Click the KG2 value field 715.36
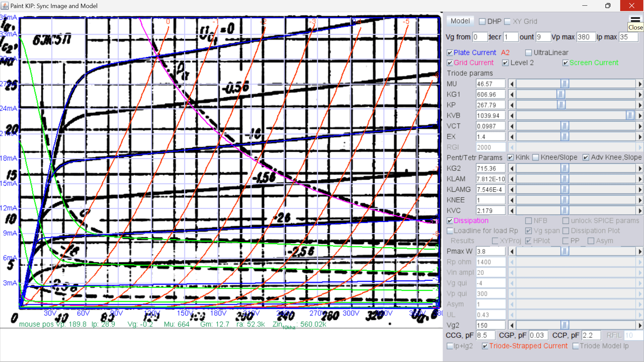Image resolution: width=644 pixels, height=362 pixels. tap(490, 168)
